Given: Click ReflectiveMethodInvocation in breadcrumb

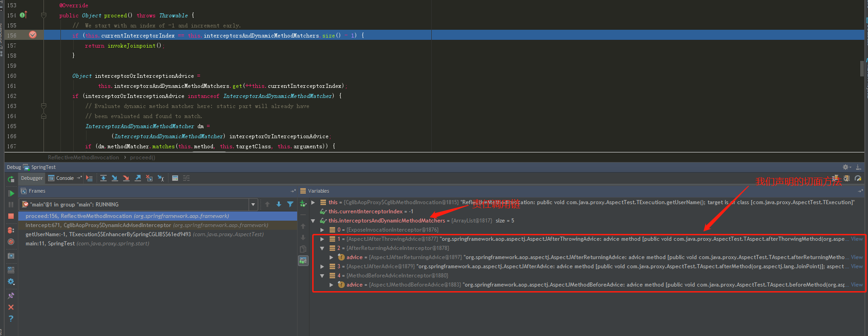Looking at the screenshot, I should pos(83,157).
